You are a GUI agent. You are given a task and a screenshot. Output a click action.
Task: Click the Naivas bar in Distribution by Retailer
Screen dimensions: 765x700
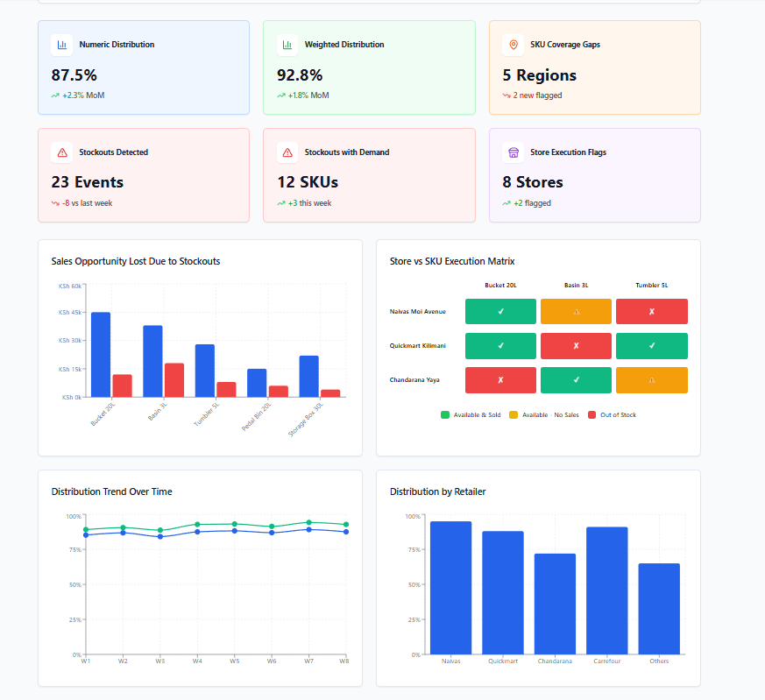[450, 588]
